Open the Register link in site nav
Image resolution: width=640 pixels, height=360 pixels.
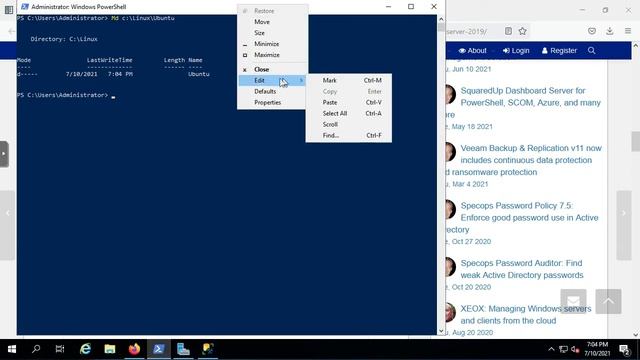(x=559, y=51)
